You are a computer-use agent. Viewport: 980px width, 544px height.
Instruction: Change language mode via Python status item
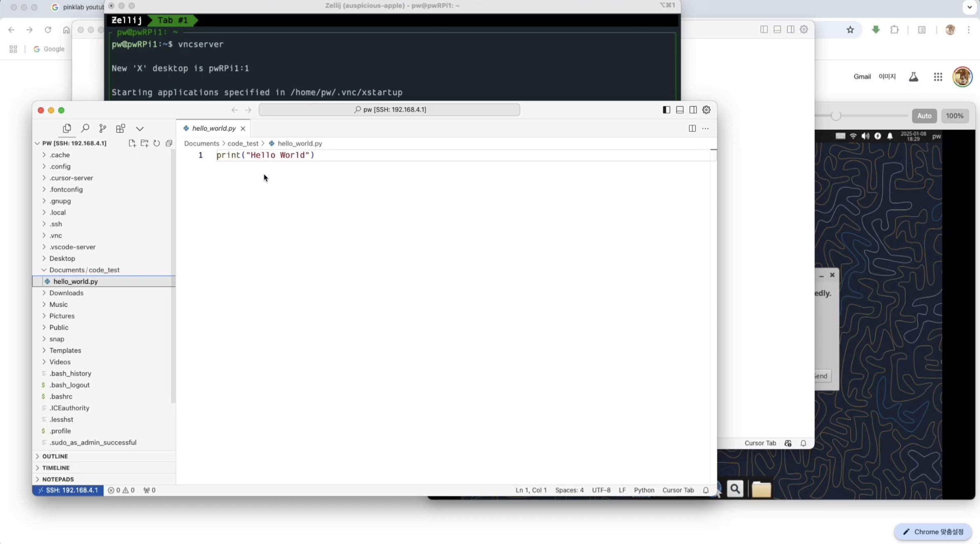tap(643, 490)
